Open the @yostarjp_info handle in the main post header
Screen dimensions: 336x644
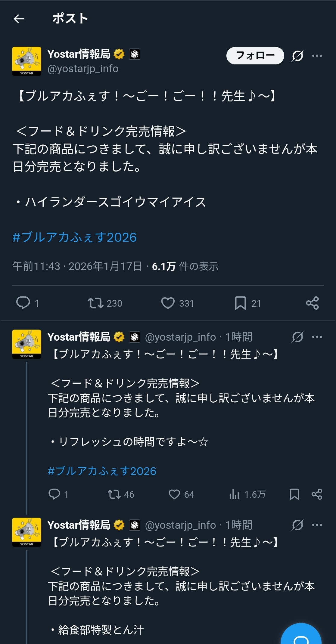83,69
